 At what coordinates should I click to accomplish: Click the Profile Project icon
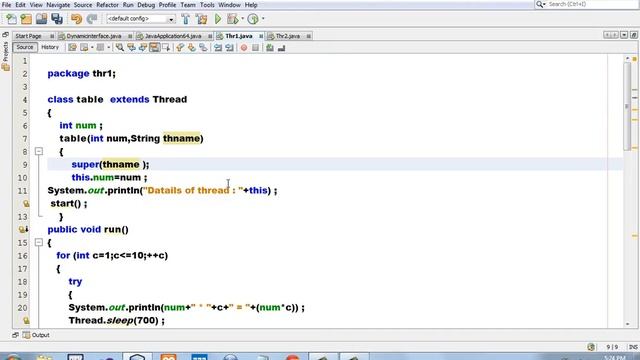pos(253,19)
